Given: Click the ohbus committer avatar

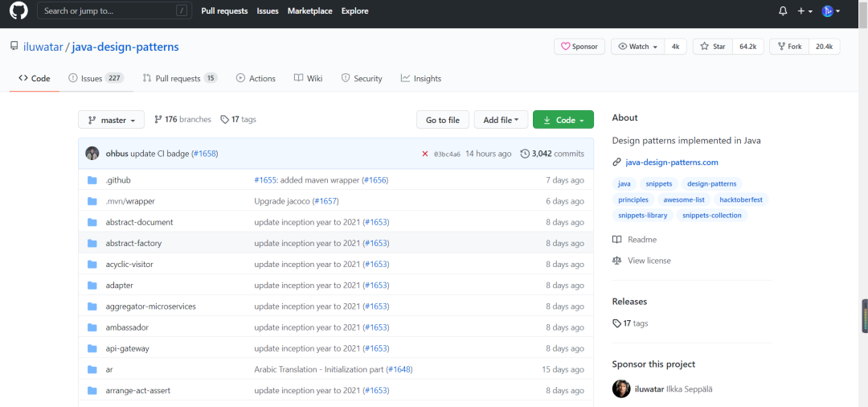Looking at the screenshot, I should (x=92, y=154).
